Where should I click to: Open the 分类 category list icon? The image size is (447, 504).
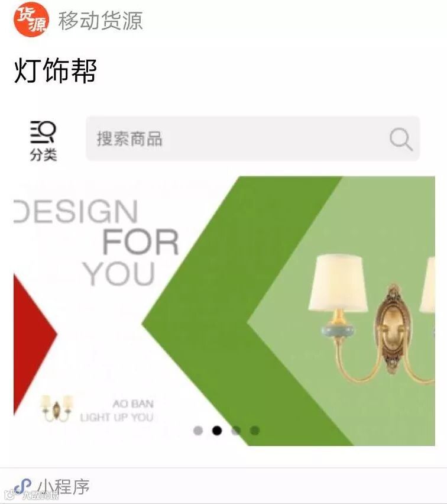[43, 132]
